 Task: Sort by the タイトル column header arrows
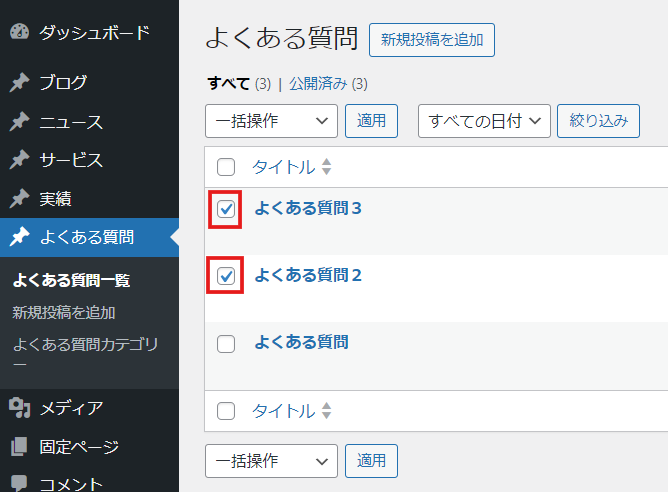(x=326, y=167)
